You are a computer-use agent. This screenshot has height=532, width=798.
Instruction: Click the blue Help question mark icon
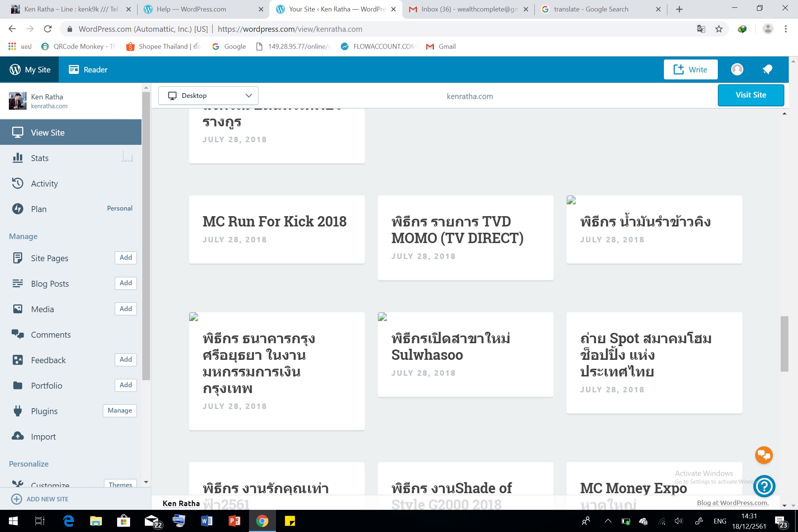pos(764,487)
